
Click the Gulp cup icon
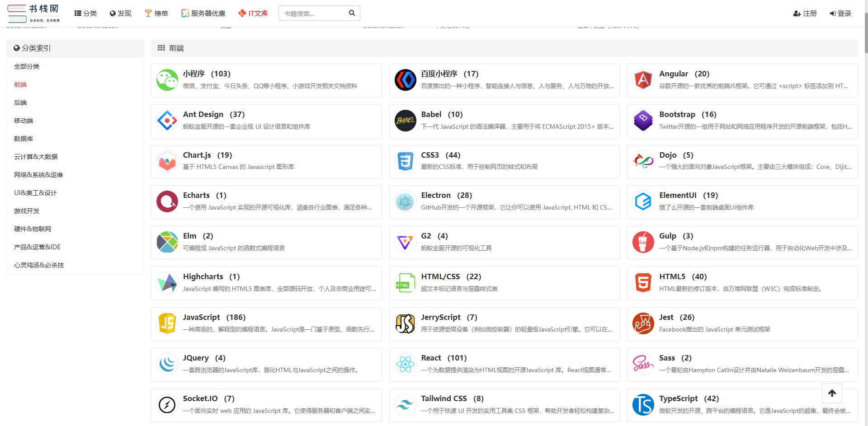coord(643,242)
